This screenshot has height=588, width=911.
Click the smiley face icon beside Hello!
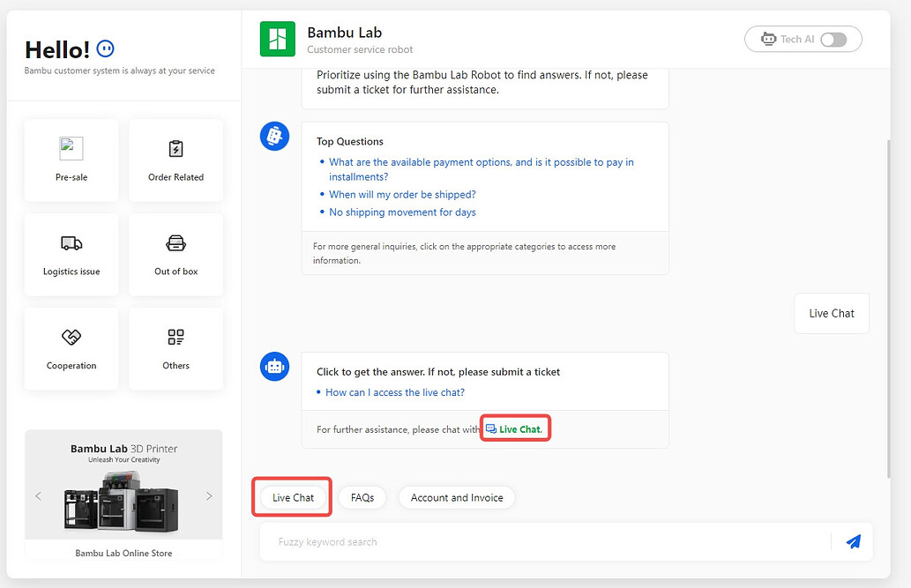105,48
